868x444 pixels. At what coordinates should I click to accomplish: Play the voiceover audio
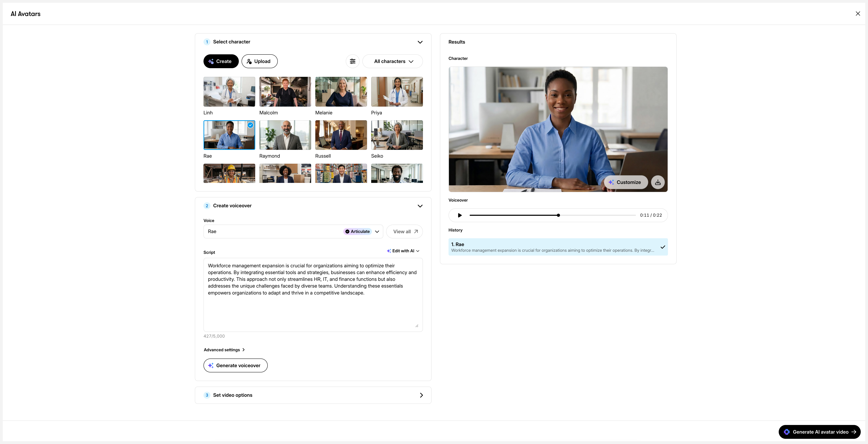[x=460, y=215]
